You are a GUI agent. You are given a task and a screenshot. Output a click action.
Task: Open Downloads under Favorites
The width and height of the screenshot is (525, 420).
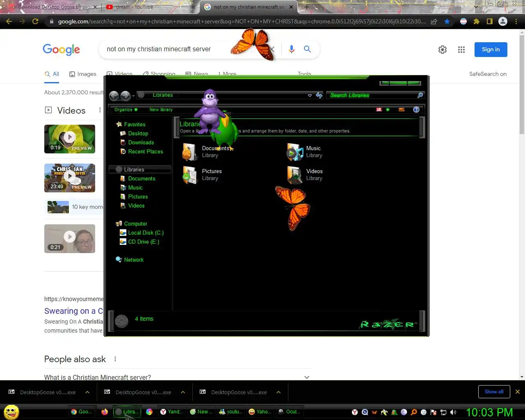[141, 142]
